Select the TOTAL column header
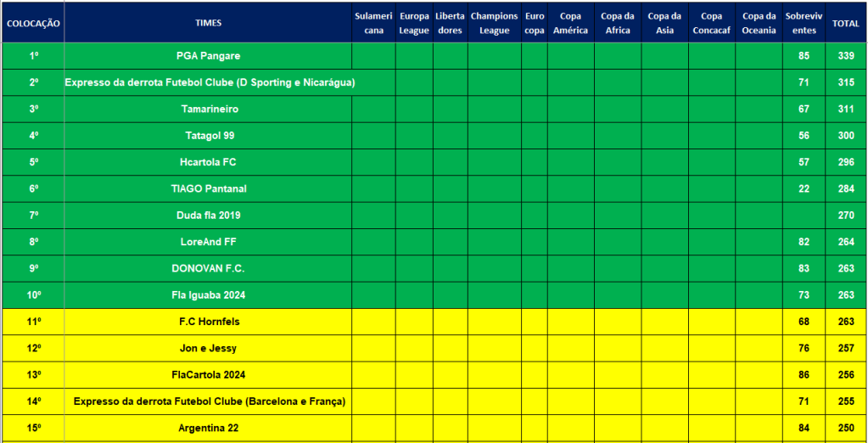 point(845,23)
